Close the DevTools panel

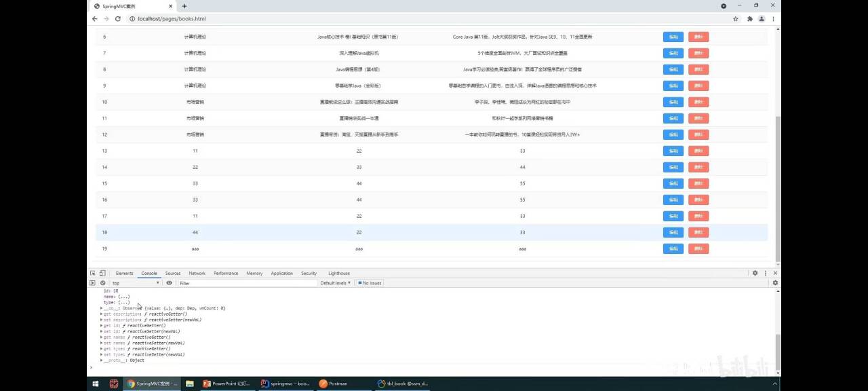[x=775, y=273]
